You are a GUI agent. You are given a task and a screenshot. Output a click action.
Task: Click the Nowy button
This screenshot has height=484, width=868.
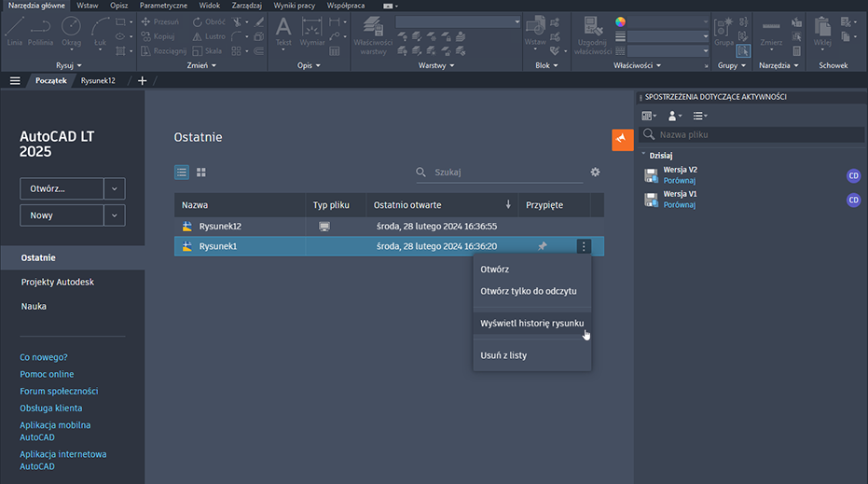(62, 215)
